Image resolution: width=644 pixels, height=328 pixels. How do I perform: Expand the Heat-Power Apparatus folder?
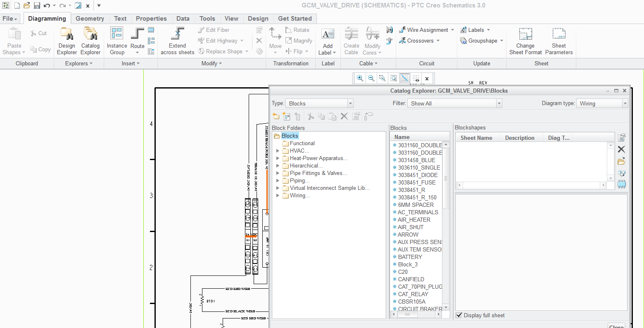coord(278,158)
